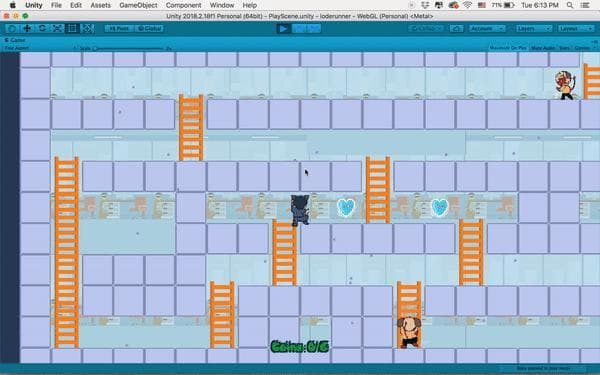Viewport: 600px width, 375px height.
Task: Open the Game panel options menu
Action: pos(594,41)
